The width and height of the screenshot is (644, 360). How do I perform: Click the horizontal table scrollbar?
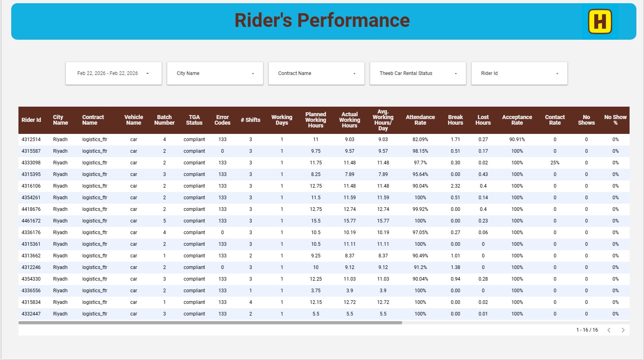click(x=210, y=323)
